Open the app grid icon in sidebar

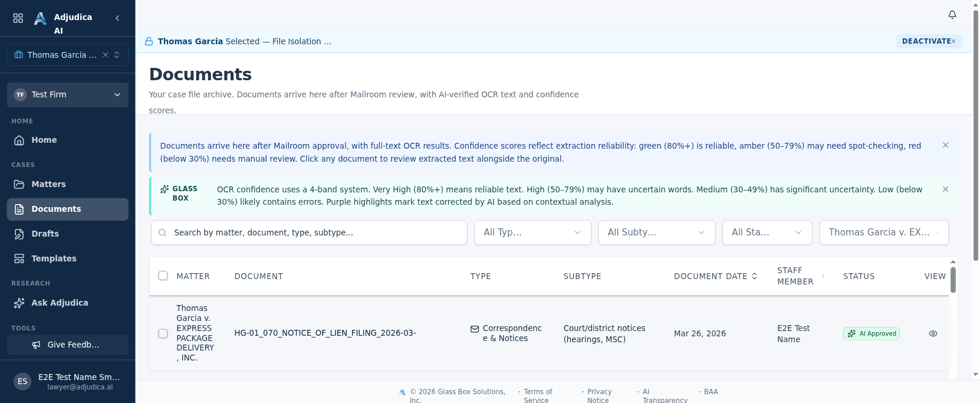18,18
